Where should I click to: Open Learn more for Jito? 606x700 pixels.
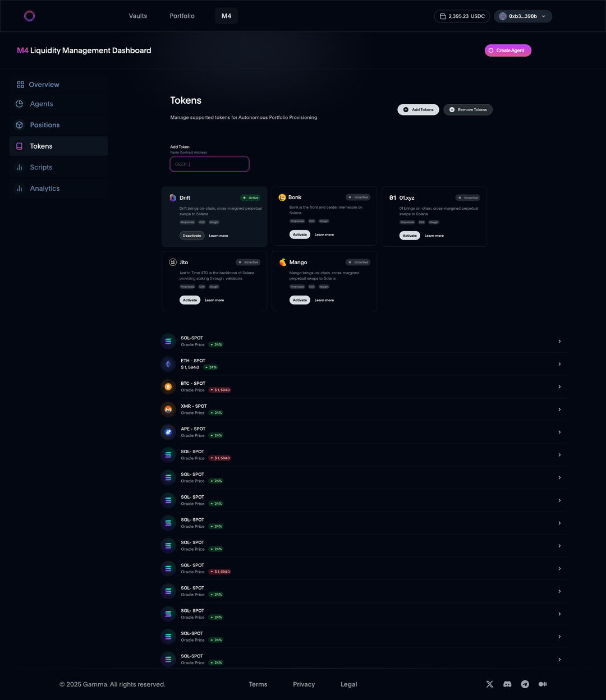[x=214, y=300]
